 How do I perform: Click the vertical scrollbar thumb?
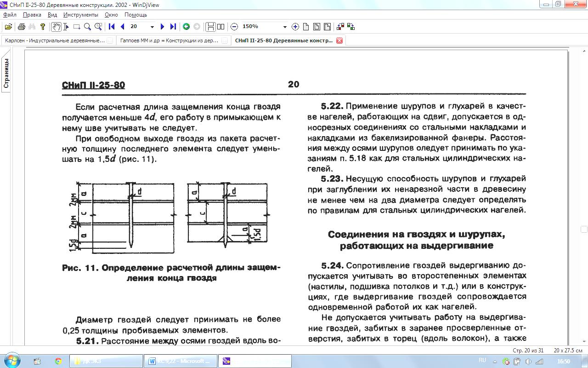coord(584,229)
